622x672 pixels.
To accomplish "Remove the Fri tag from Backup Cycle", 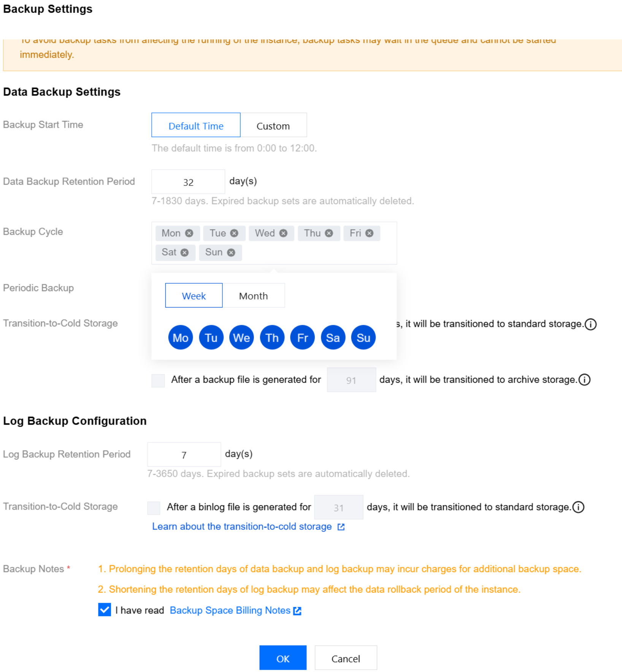I will [x=369, y=233].
